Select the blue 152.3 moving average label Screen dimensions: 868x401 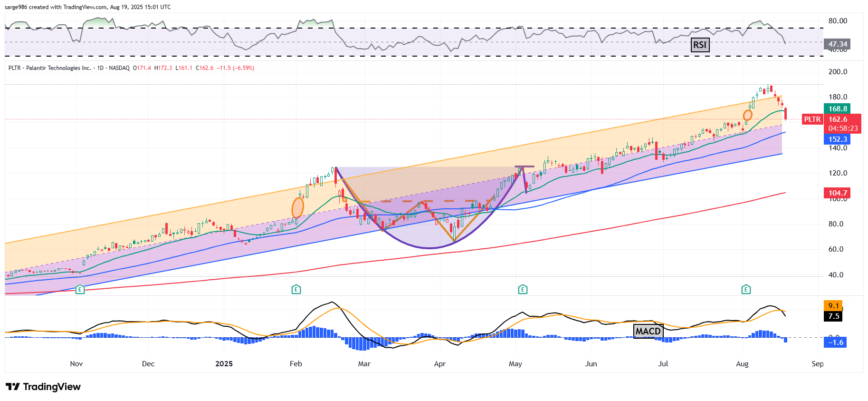click(838, 139)
